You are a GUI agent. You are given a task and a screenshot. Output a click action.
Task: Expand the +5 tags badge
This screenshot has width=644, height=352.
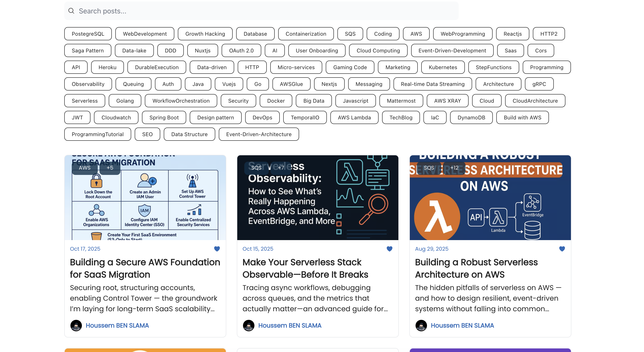click(x=110, y=168)
